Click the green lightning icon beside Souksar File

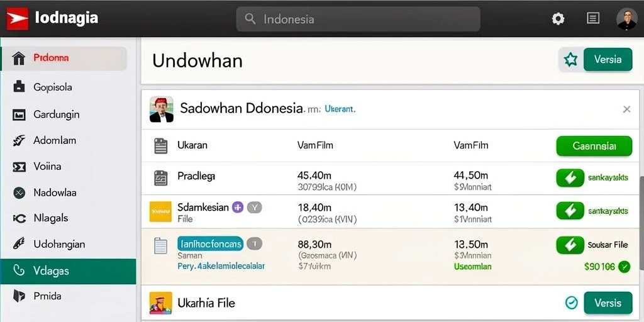click(x=570, y=245)
